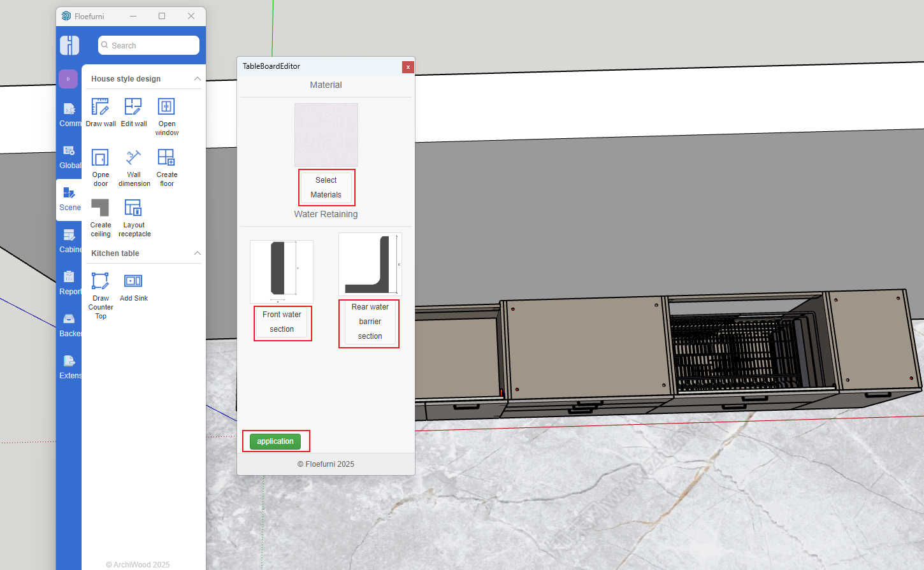Click the Draw Counter Top icon
This screenshot has width=924, height=570.
click(x=100, y=281)
